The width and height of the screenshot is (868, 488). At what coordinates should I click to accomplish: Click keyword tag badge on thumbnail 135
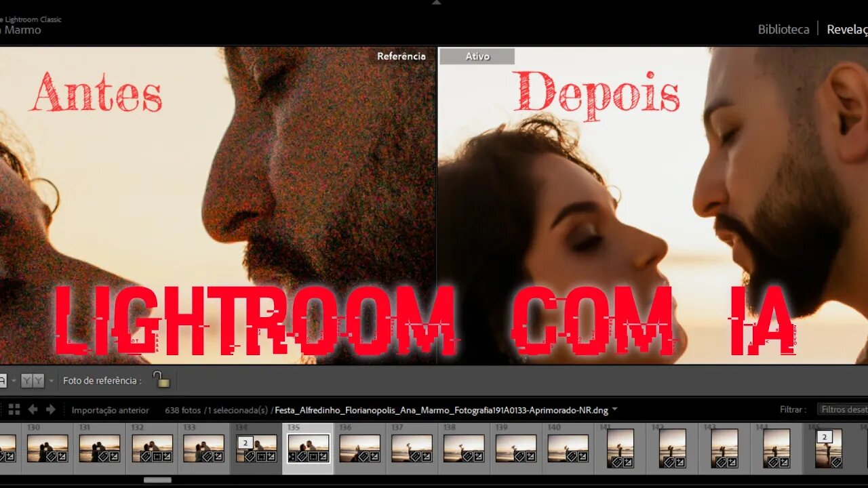coord(302,456)
